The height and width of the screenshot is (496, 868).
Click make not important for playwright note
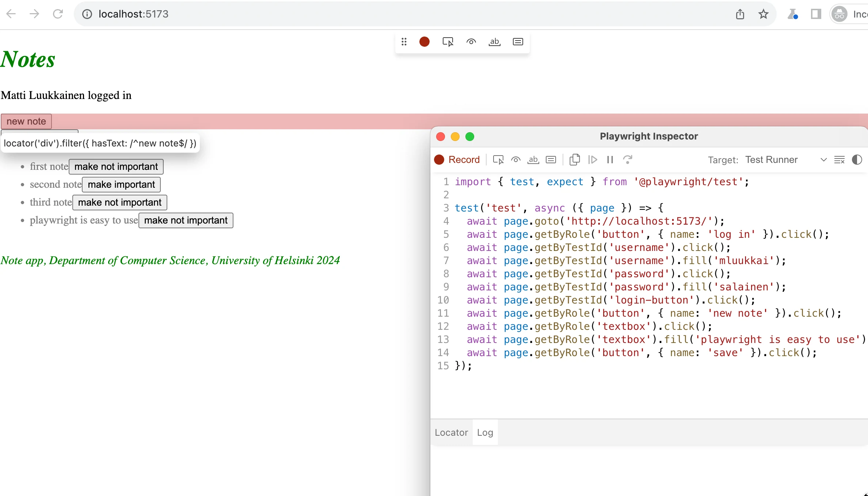click(186, 220)
